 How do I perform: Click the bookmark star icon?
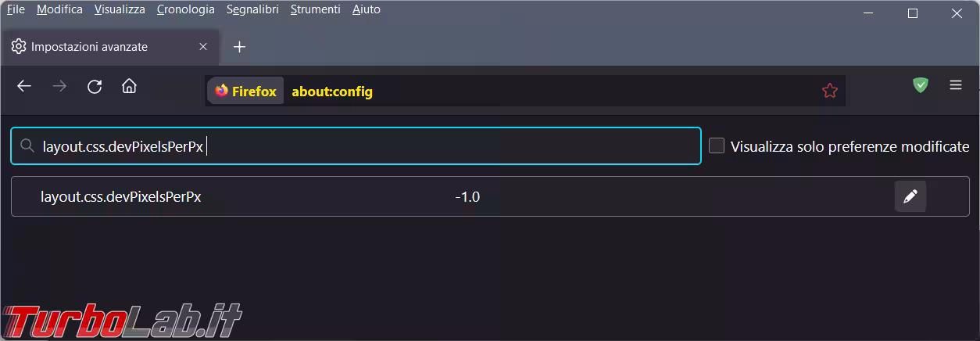[x=830, y=92]
